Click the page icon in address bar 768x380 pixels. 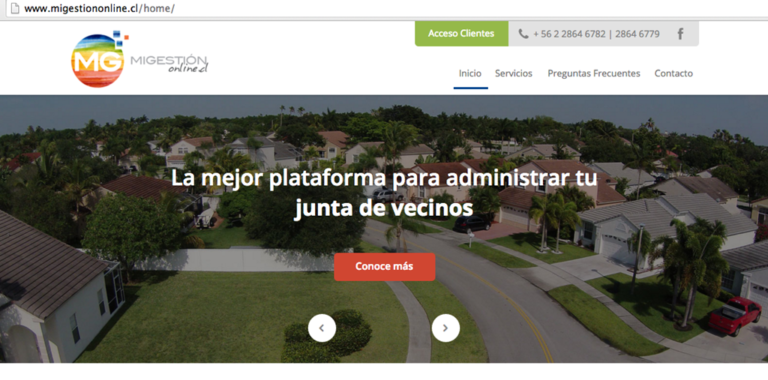click(15, 8)
